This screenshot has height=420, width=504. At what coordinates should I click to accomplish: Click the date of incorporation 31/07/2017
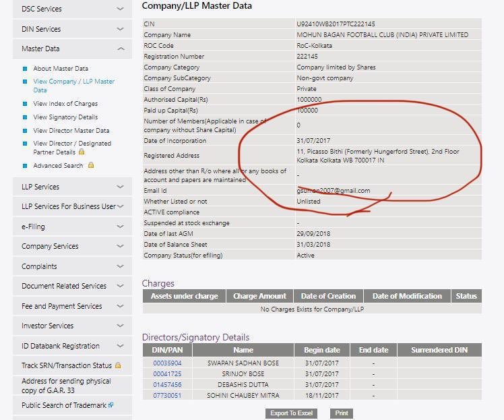(313, 140)
